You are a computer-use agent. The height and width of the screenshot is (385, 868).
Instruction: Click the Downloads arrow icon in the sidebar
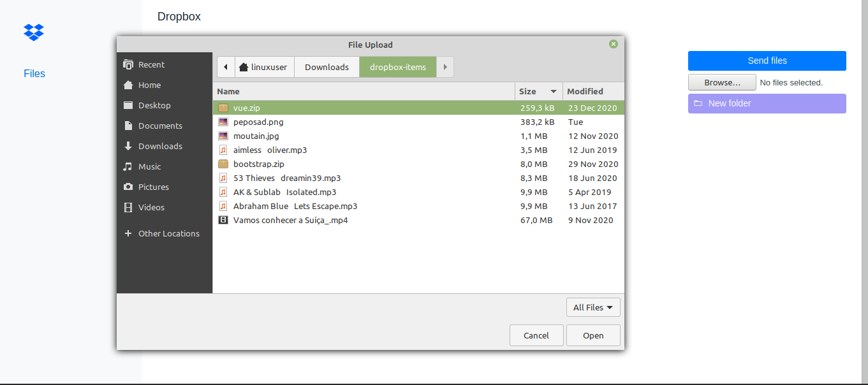[x=128, y=146]
